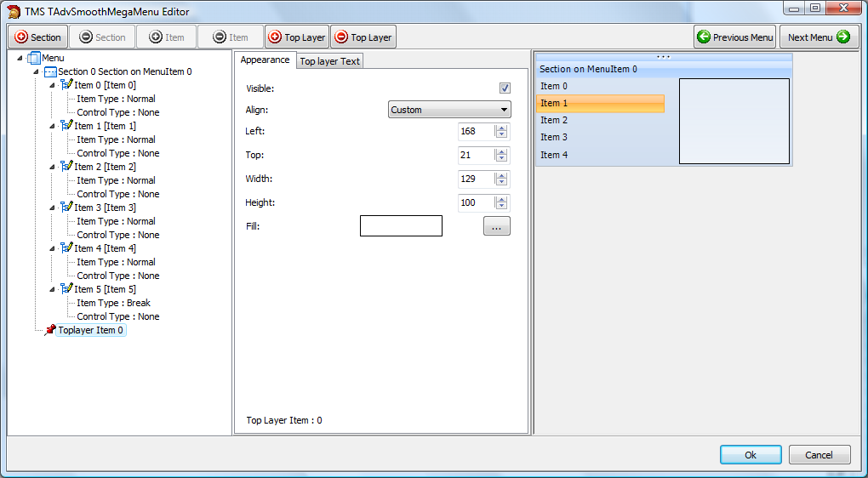Click the Item 1 tree icon
This screenshot has width=868, height=478.
[x=66, y=126]
